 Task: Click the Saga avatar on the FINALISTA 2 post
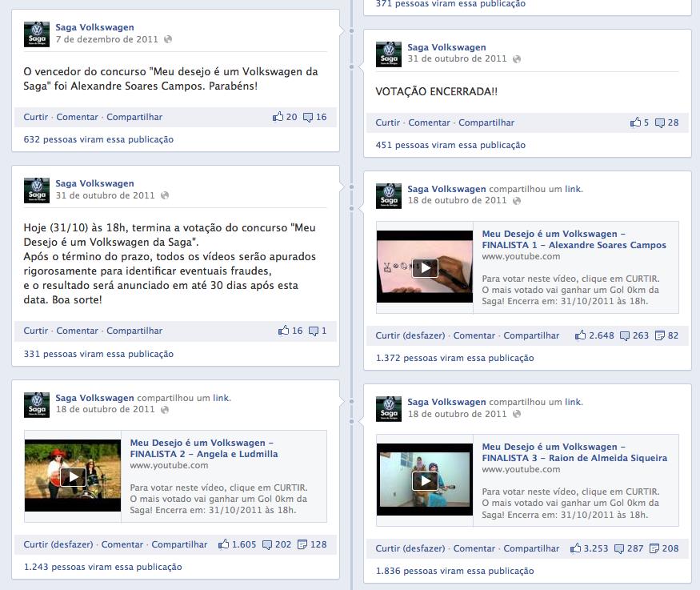[37, 404]
